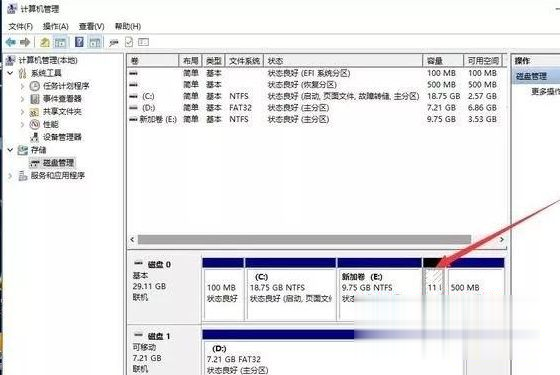Sort by the 文件系统 column header
The width and height of the screenshot is (560, 375).
244,61
